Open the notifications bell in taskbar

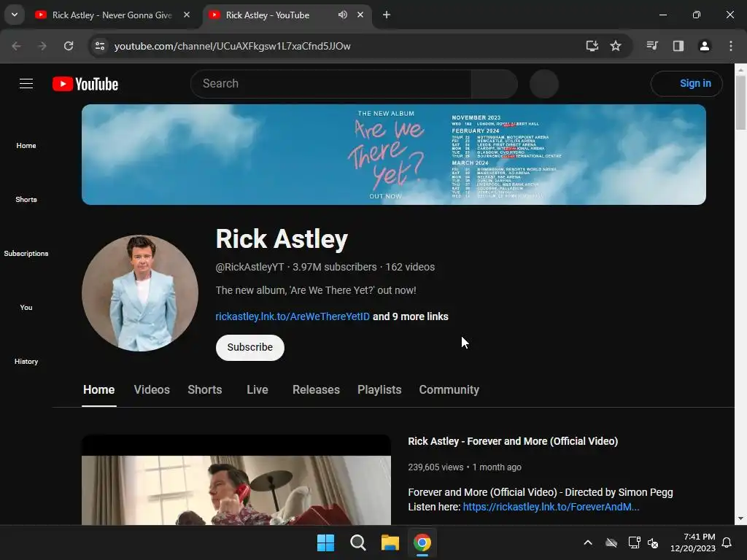pyautogui.click(x=727, y=542)
